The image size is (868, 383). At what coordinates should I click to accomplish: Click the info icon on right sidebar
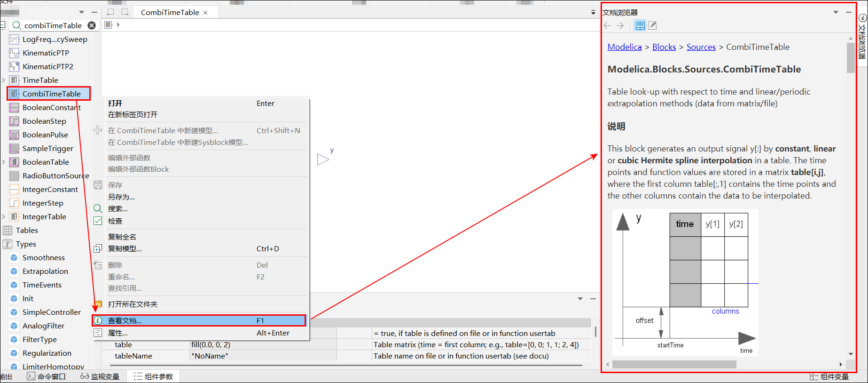tap(862, 18)
